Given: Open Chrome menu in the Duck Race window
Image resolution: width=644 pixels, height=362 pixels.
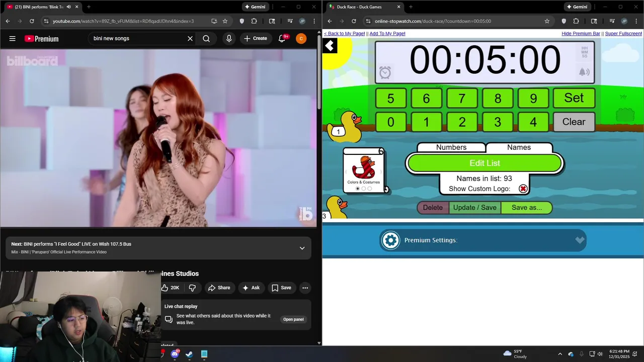Looking at the screenshot, I should click(636, 21).
